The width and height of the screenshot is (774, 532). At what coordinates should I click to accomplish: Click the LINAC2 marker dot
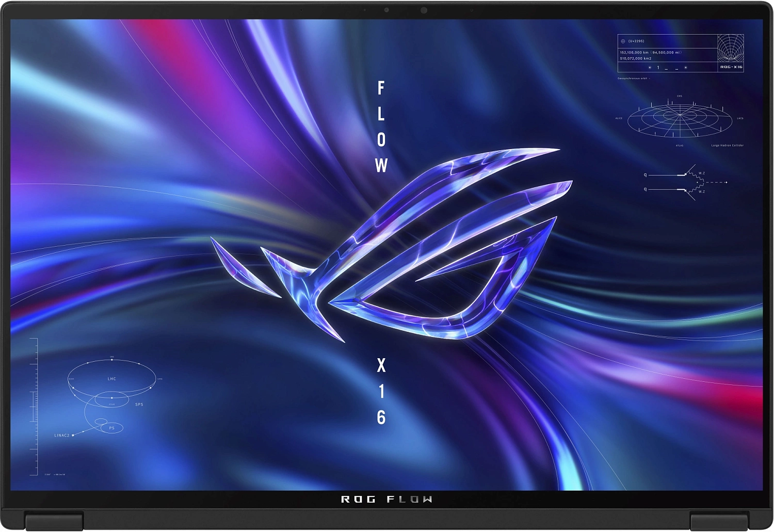(x=73, y=436)
